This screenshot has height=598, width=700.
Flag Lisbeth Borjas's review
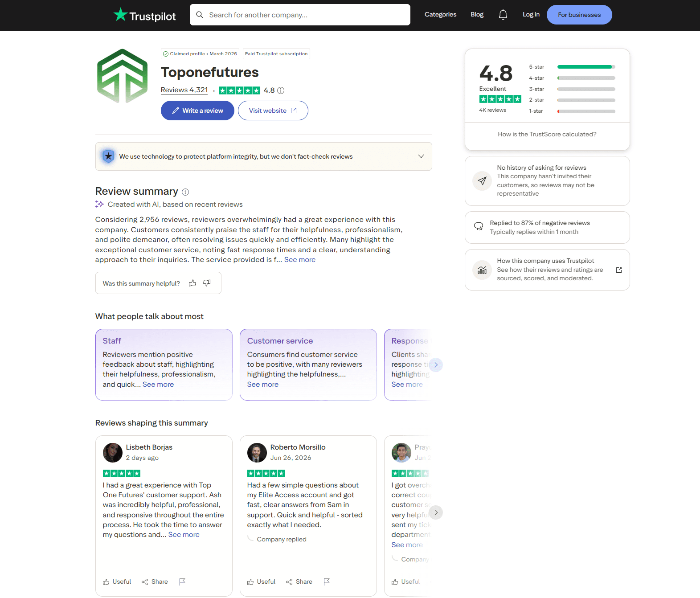click(182, 582)
